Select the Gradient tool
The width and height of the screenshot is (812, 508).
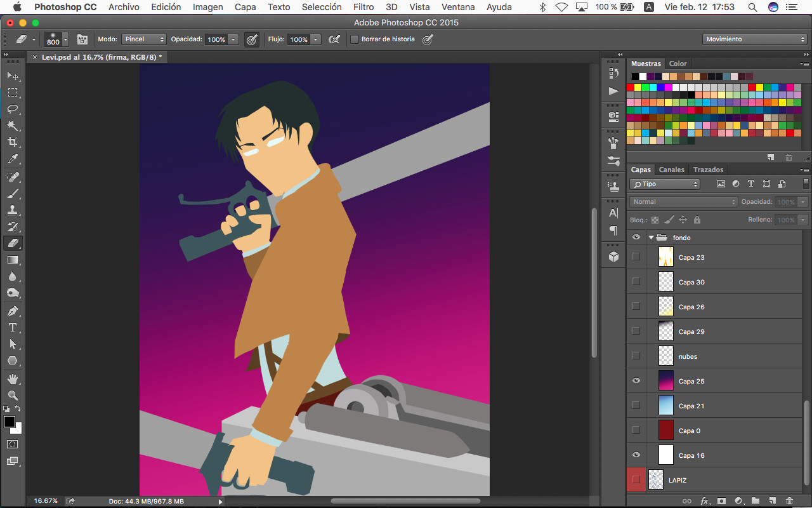coord(13,260)
